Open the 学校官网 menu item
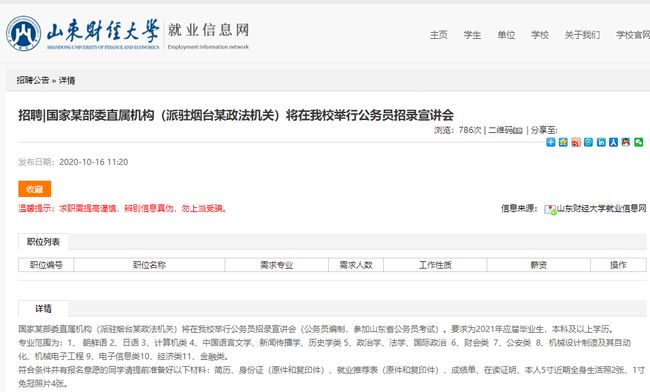This screenshot has height=392, width=650. 633,35
